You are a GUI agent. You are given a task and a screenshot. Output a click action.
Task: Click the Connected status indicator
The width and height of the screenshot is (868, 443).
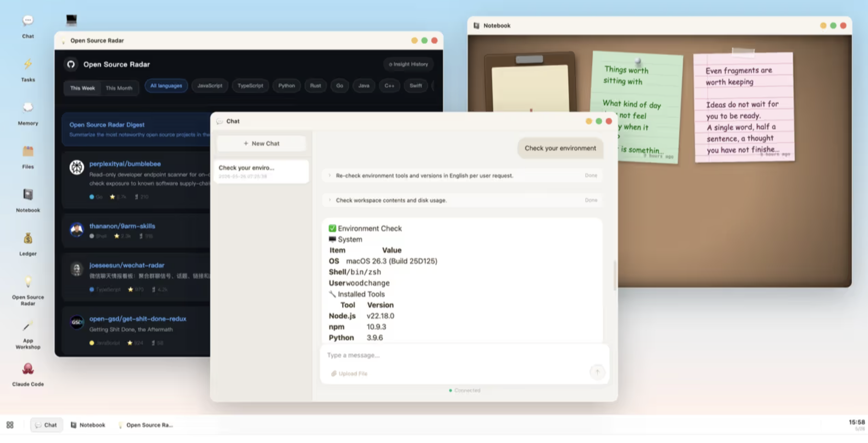[x=464, y=391]
